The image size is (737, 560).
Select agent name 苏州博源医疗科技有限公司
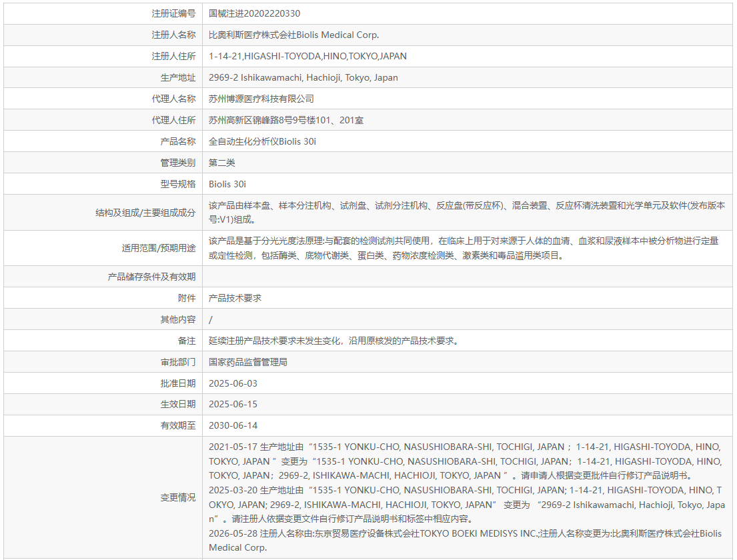click(261, 99)
